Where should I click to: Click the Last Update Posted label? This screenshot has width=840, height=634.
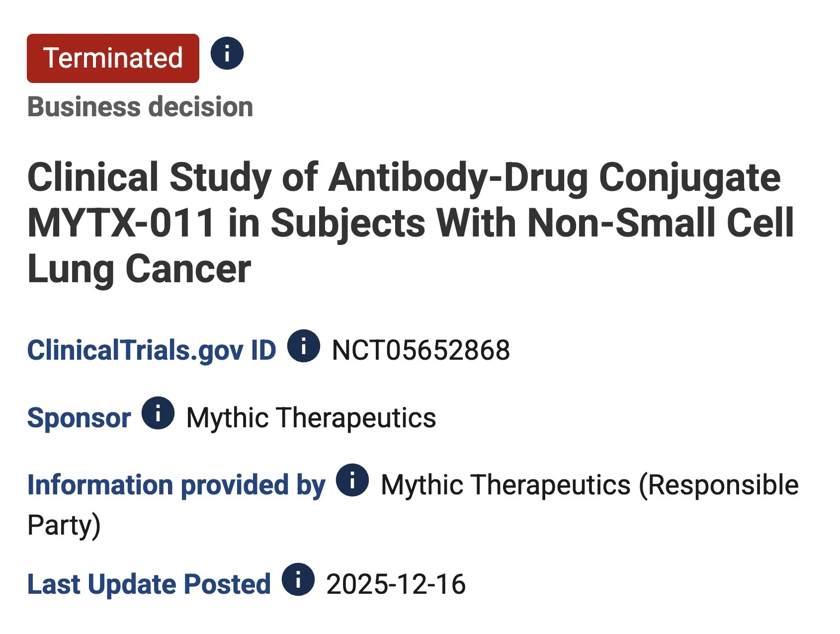(x=149, y=584)
